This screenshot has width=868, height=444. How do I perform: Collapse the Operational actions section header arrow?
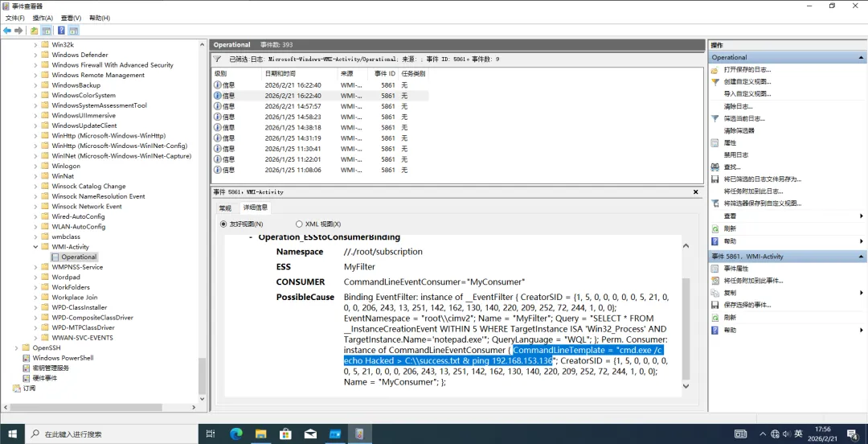tap(862, 58)
